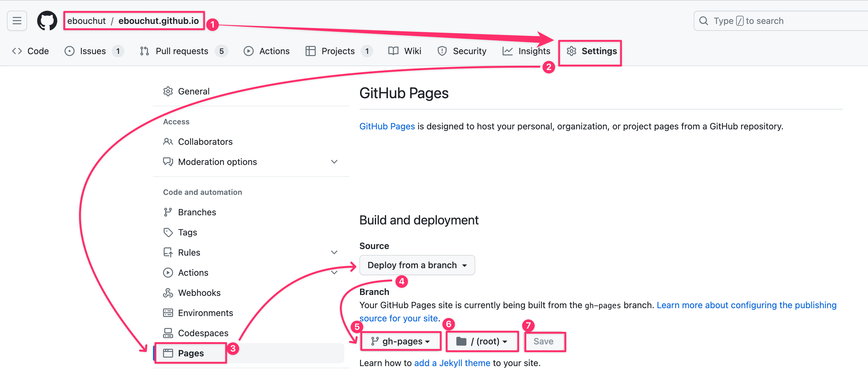Open the Settings tab
Screen dimensions: 868x379
pyautogui.click(x=591, y=51)
